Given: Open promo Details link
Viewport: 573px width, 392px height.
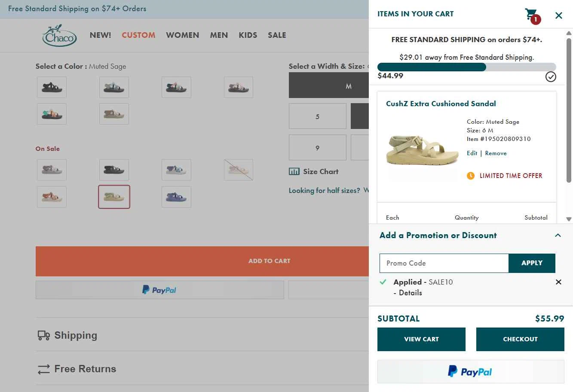Looking at the screenshot, I should point(410,293).
